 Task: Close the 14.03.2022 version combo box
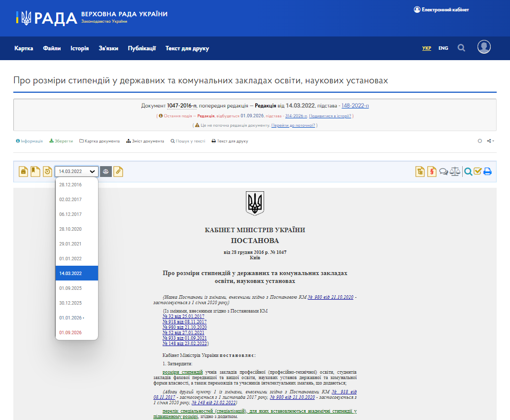pyautogui.click(x=76, y=171)
